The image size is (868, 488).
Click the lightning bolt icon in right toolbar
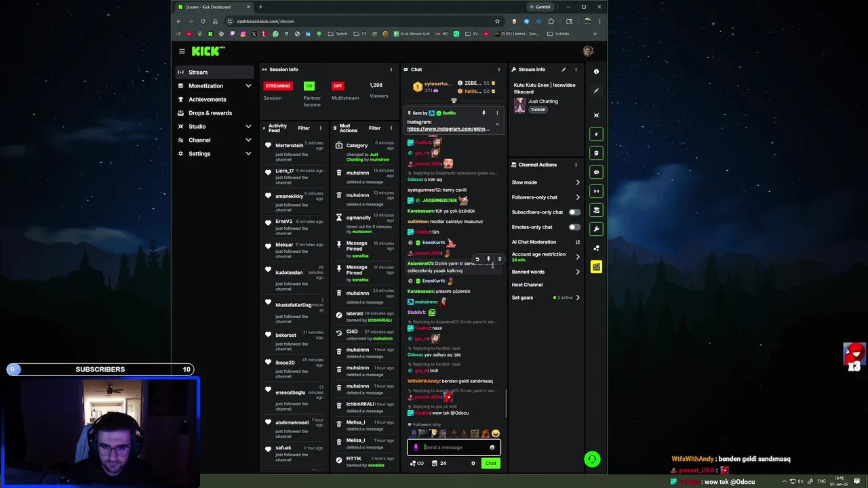(x=596, y=134)
